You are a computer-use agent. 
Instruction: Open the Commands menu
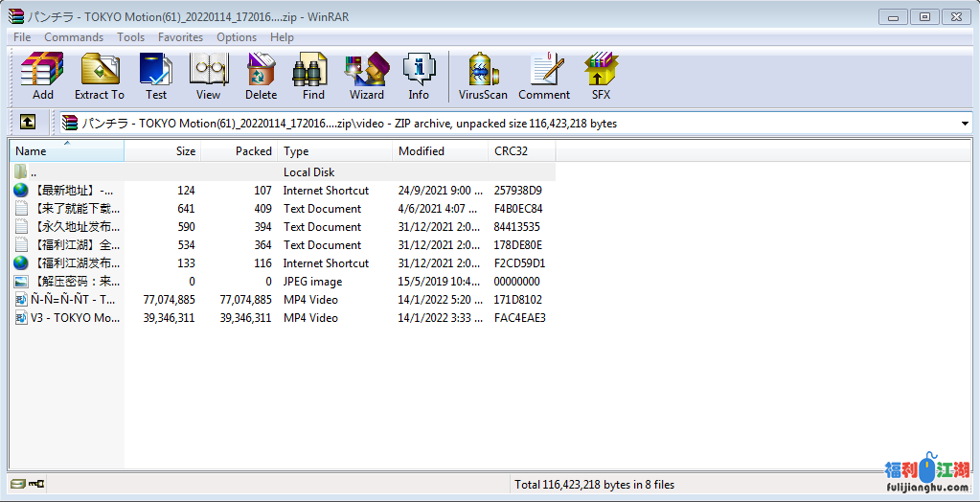coord(74,37)
